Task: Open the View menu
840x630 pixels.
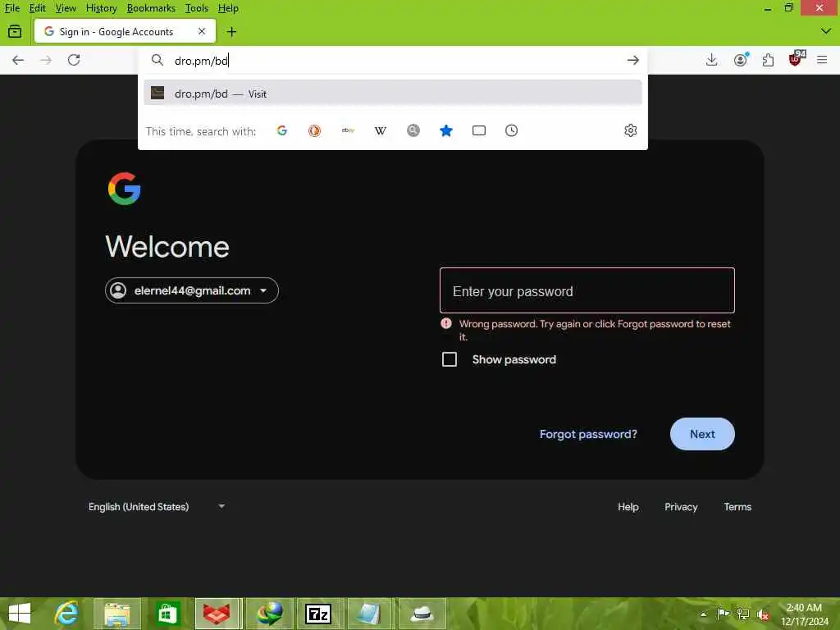Action: click(66, 8)
